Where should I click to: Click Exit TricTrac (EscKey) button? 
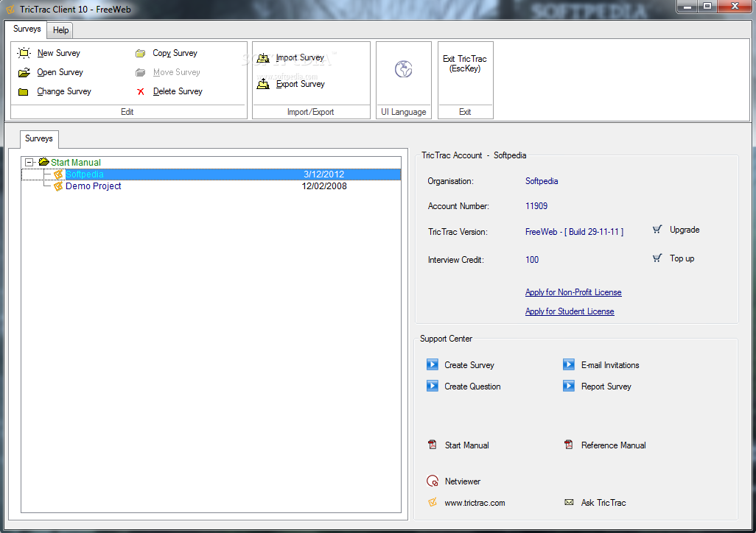[465, 63]
